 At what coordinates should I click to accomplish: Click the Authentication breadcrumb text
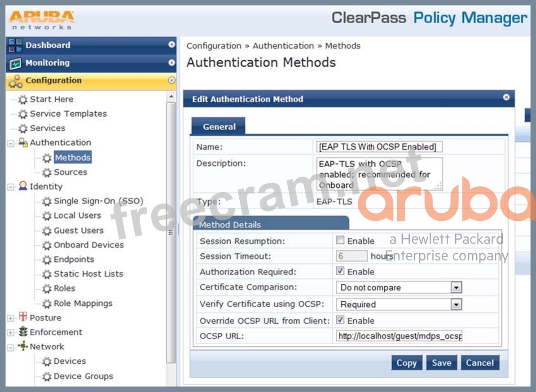pos(283,46)
